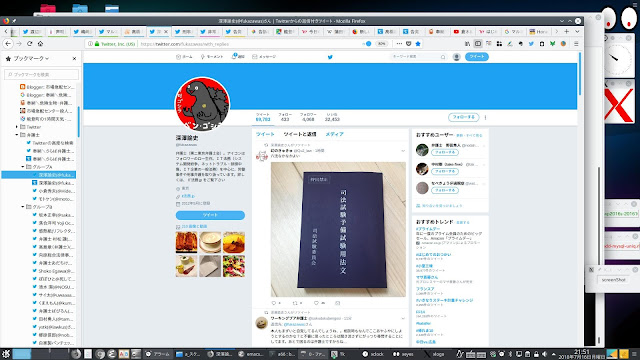Viewport: 640px width, 360px height.
Task: Reply to the law book tweet
Action: coord(274,303)
